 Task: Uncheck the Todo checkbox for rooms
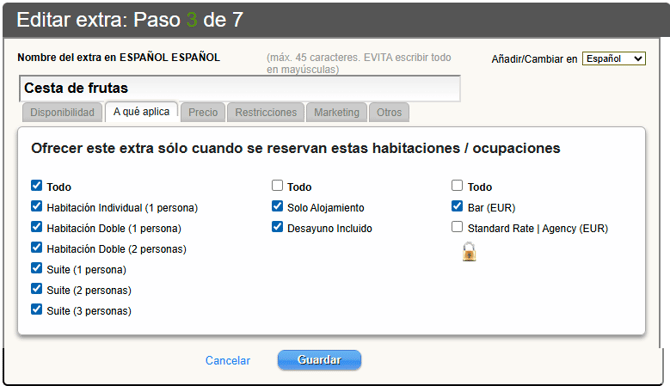click(37, 186)
